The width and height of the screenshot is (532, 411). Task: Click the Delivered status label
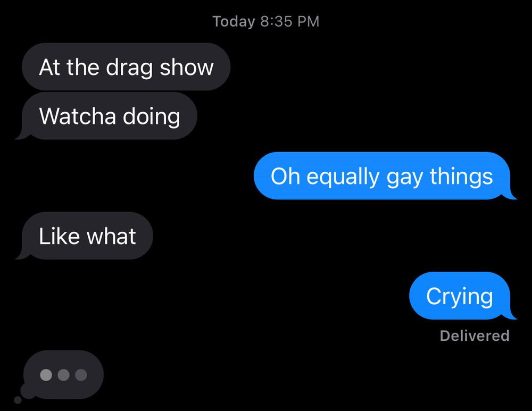475,335
